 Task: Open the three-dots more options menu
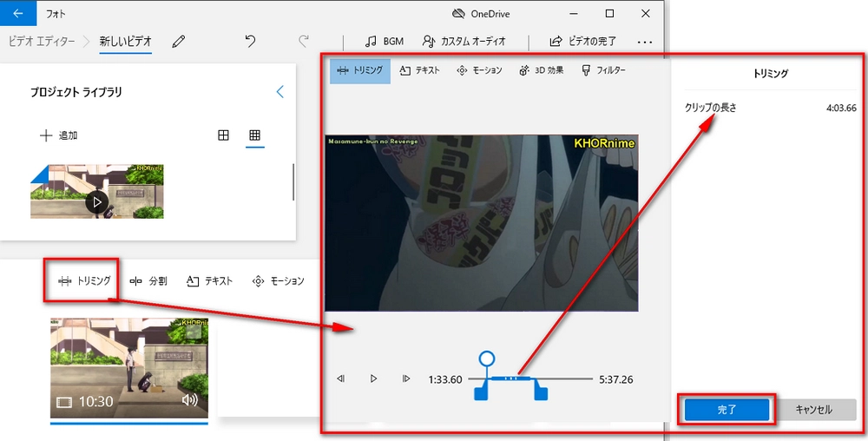[644, 41]
